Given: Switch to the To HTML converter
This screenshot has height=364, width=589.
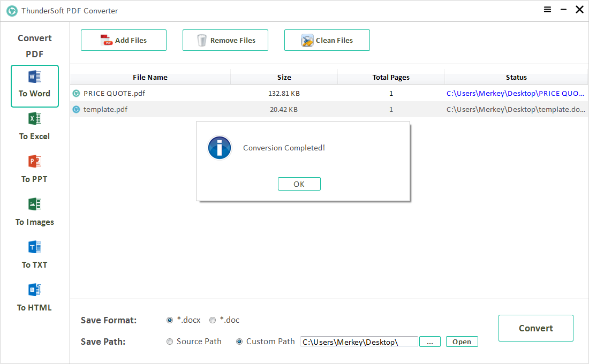Looking at the screenshot, I should 35,298.
